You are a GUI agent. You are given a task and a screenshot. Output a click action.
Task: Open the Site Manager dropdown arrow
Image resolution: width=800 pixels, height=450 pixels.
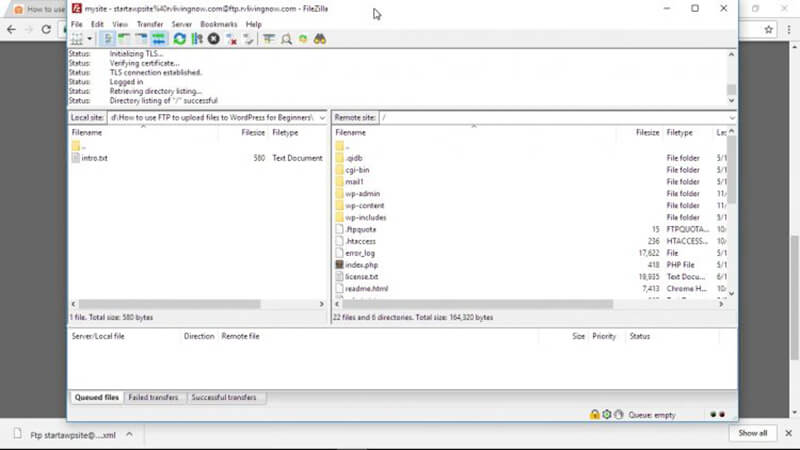pos(90,39)
